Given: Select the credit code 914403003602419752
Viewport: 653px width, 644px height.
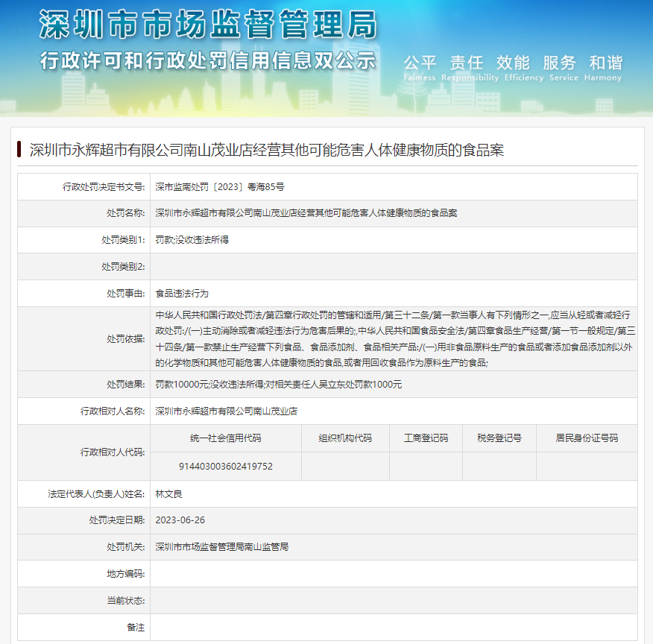Looking at the screenshot, I should tap(226, 467).
